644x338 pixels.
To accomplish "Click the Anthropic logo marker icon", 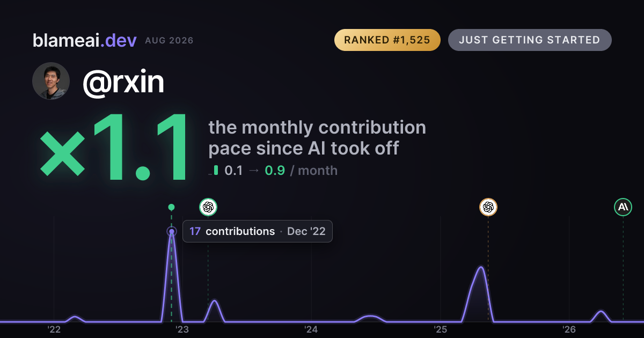I will click(623, 207).
